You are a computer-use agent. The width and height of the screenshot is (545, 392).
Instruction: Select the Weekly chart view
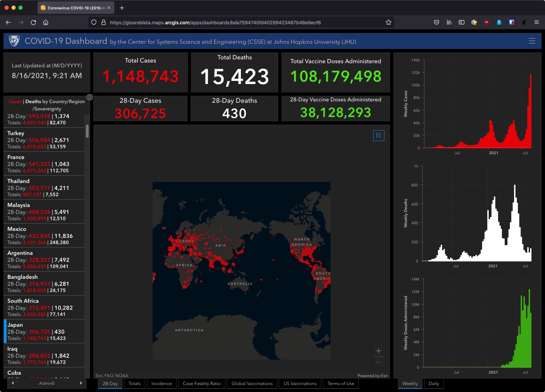[x=410, y=383]
